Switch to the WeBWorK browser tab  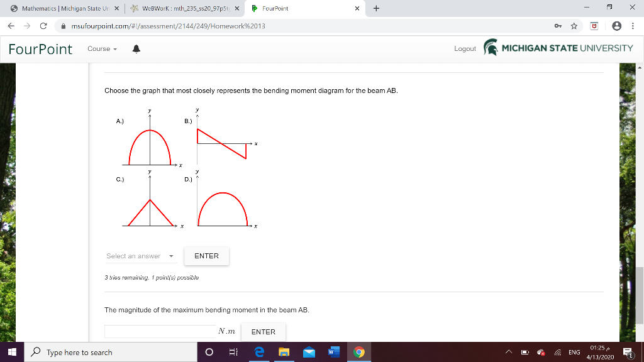click(x=182, y=9)
